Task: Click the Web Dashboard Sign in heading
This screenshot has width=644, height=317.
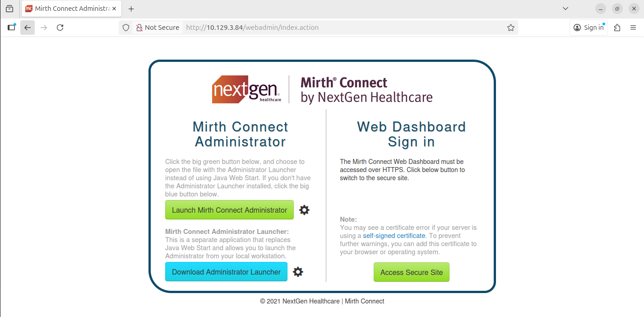Action: [x=412, y=134]
